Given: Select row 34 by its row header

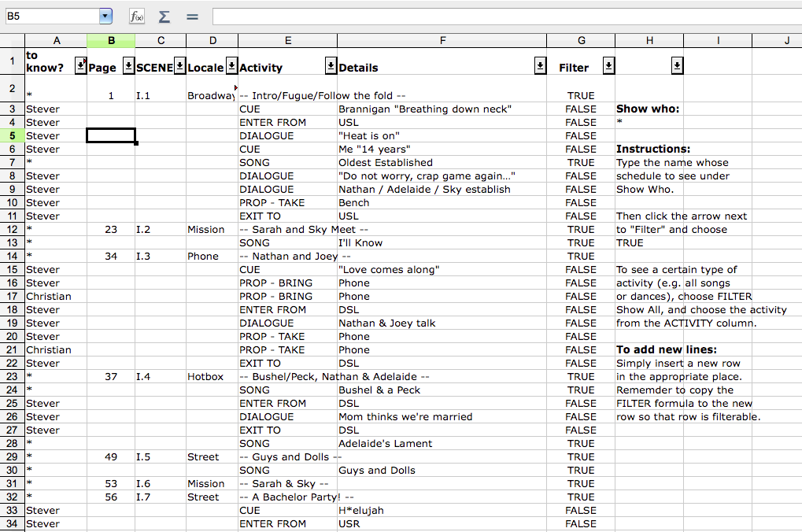Looking at the screenshot, I should 13,524.
